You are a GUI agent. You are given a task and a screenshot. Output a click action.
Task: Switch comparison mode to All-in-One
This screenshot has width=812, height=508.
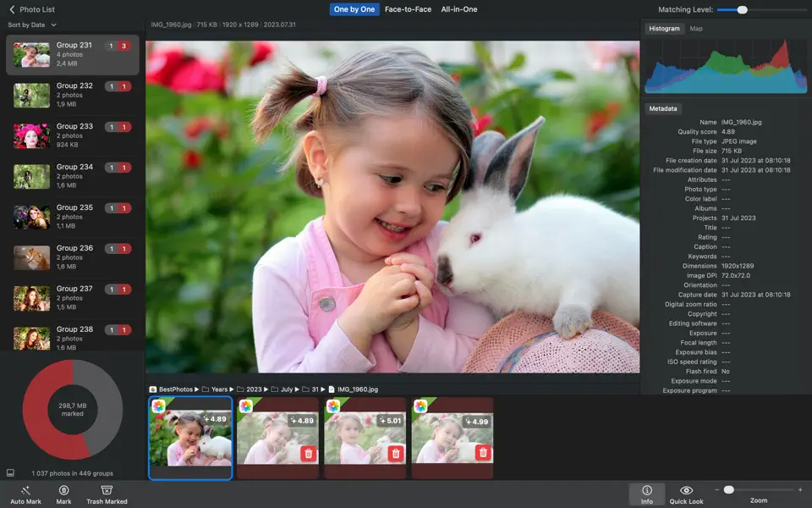pyautogui.click(x=458, y=9)
